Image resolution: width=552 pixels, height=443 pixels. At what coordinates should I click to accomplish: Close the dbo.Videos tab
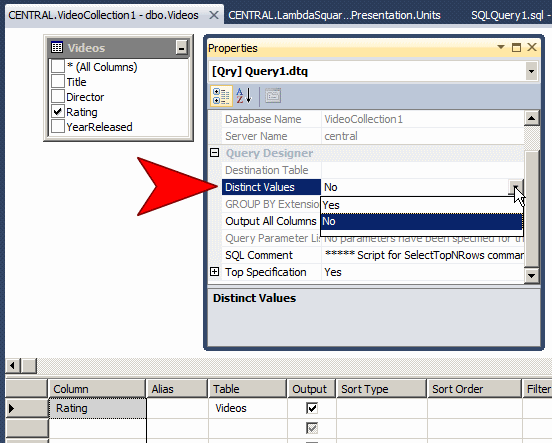[214, 15]
